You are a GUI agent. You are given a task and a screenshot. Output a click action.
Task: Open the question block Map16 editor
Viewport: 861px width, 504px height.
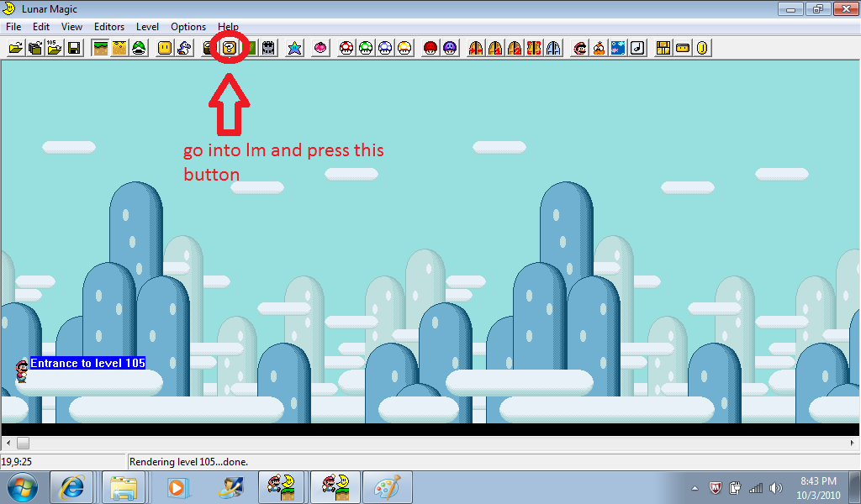click(230, 48)
